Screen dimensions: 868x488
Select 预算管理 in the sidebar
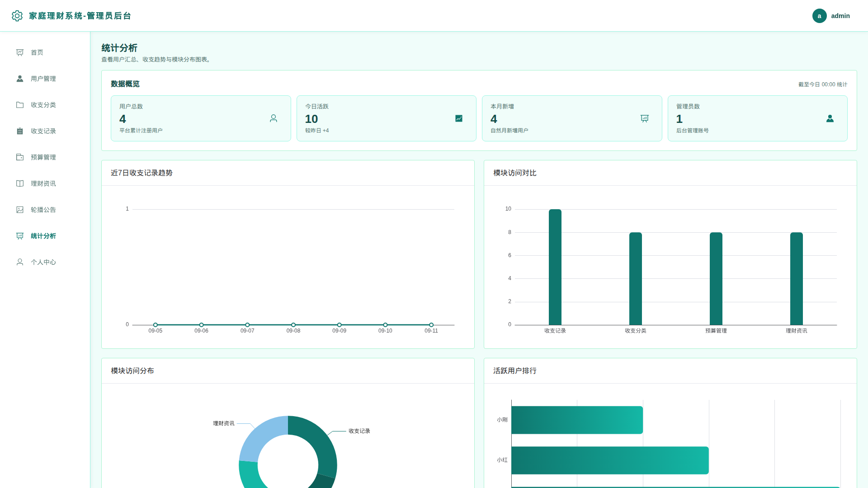(x=45, y=157)
